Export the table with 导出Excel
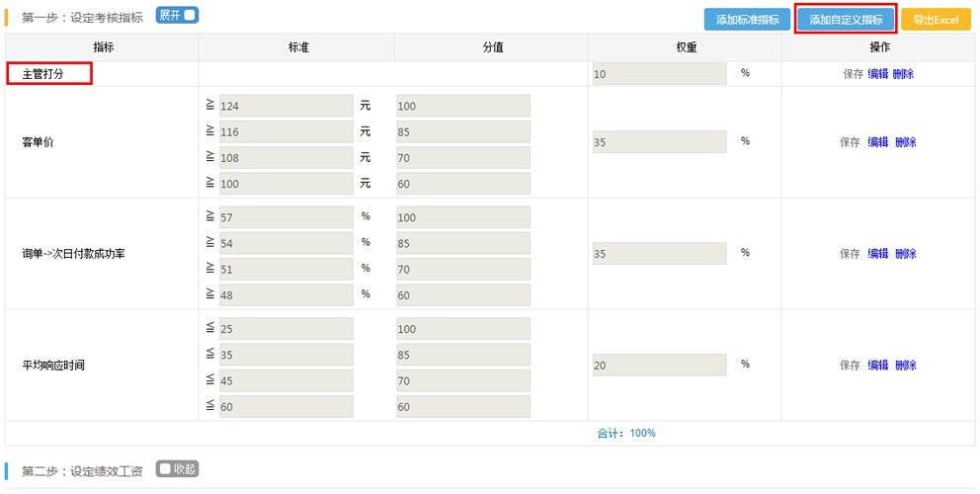 [x=936, y=20]
